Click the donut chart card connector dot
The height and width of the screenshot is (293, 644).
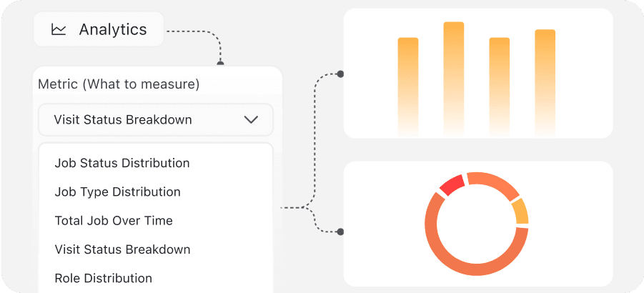tap(340, 232)
